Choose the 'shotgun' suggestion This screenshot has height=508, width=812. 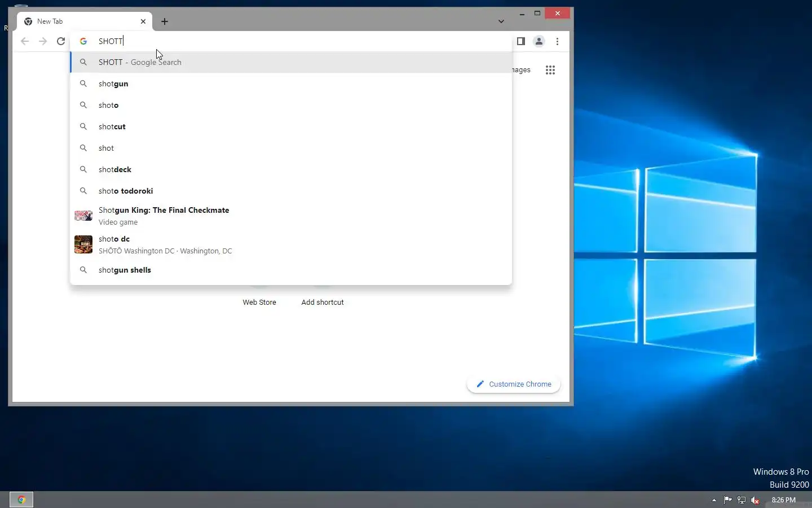click(292, 84)
